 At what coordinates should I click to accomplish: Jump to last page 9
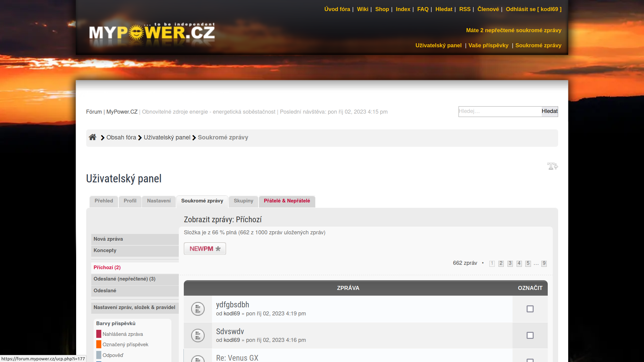(x=544, y=263)
